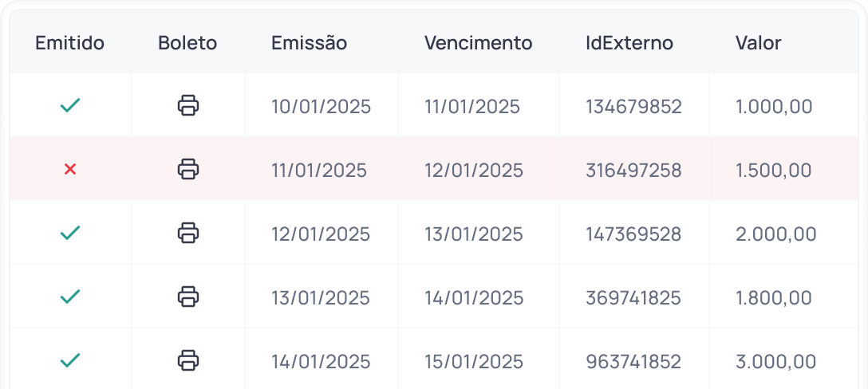Click the 3.000,00 value cell
The height and width of the screenshot is (389, 868).
tap(775, 362)
